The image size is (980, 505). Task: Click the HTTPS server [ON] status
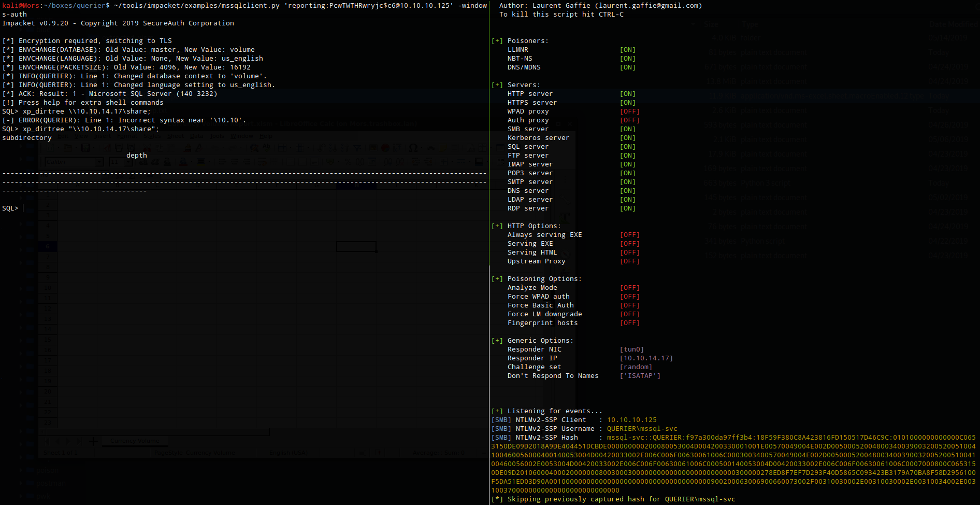(x=628, y=103)
